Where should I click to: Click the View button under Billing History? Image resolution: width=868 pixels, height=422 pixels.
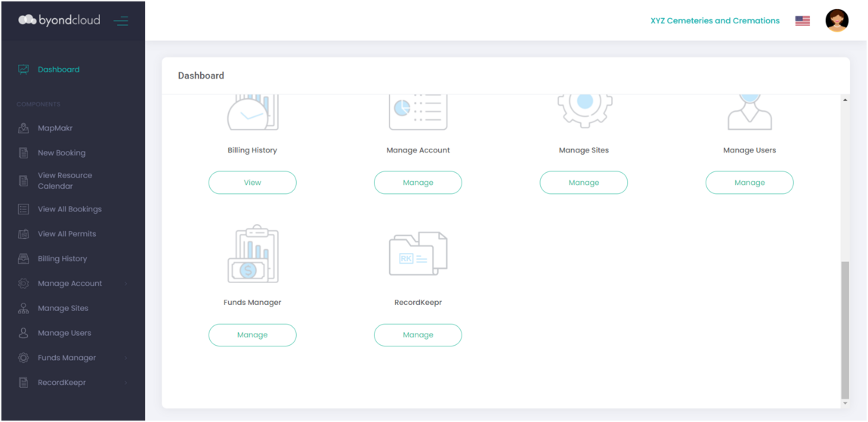[x=252, y=183]
